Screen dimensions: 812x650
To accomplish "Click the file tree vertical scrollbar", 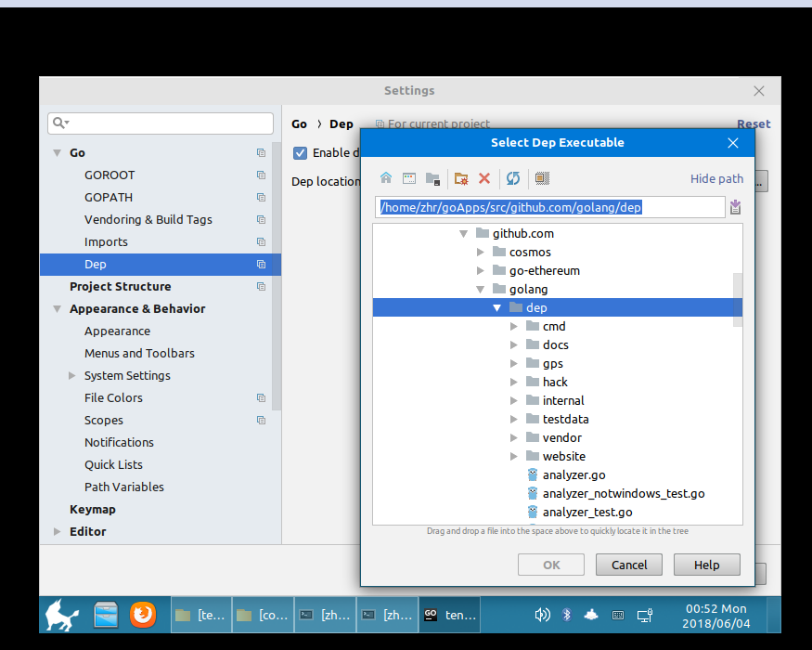I will click(x=738, y=300).
